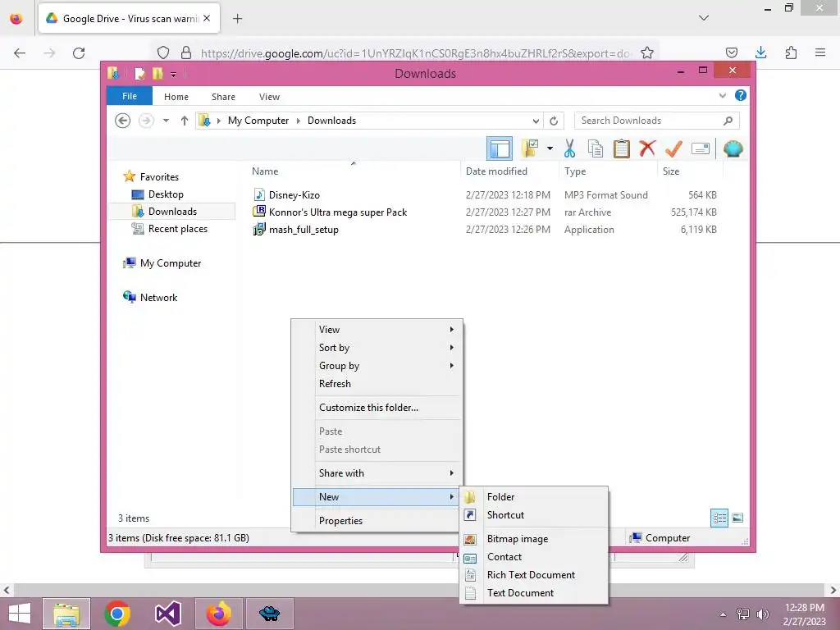This screenshot has width=840, height=630.
Task: Create a new Shortcut from submenu
Action: coord(534,515)
